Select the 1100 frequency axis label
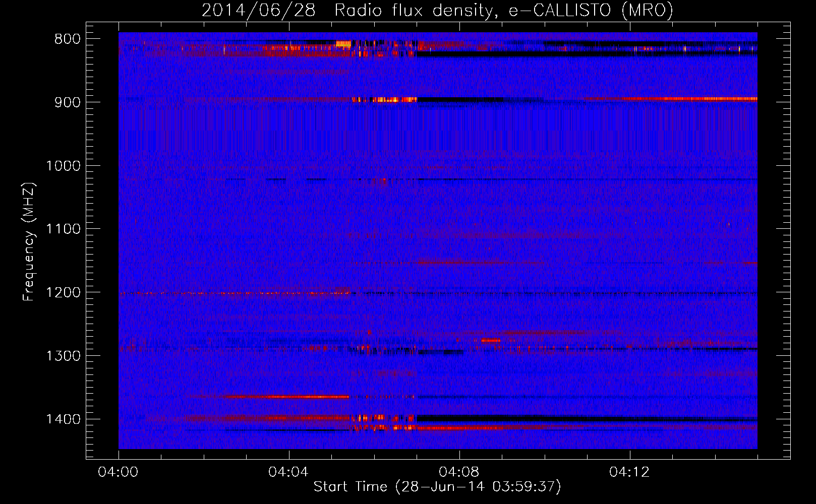The height and width of the screenshot is (504, 816). (x=63, y=229)
